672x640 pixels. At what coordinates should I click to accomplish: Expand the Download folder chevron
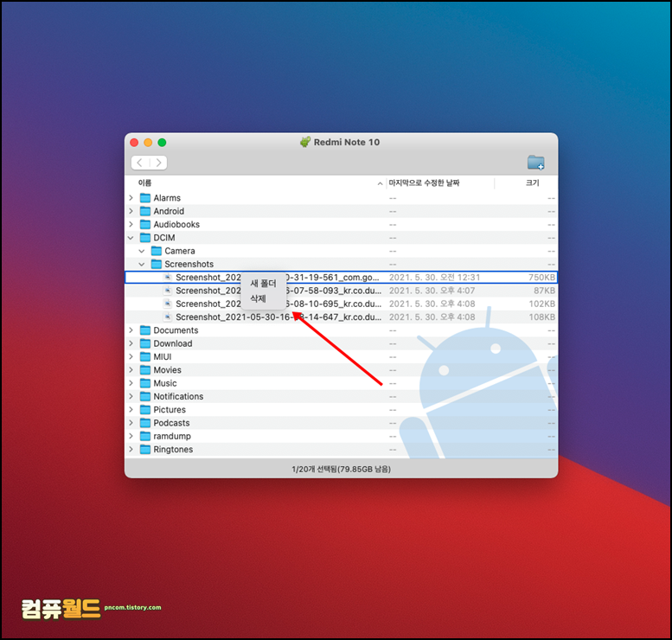click(131, 344)
